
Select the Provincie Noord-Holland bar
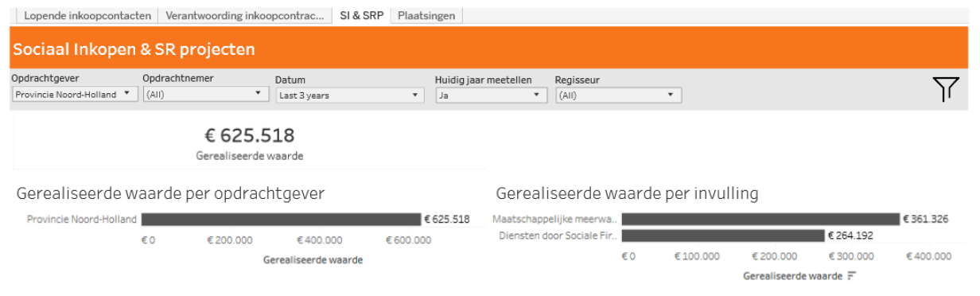281,220
